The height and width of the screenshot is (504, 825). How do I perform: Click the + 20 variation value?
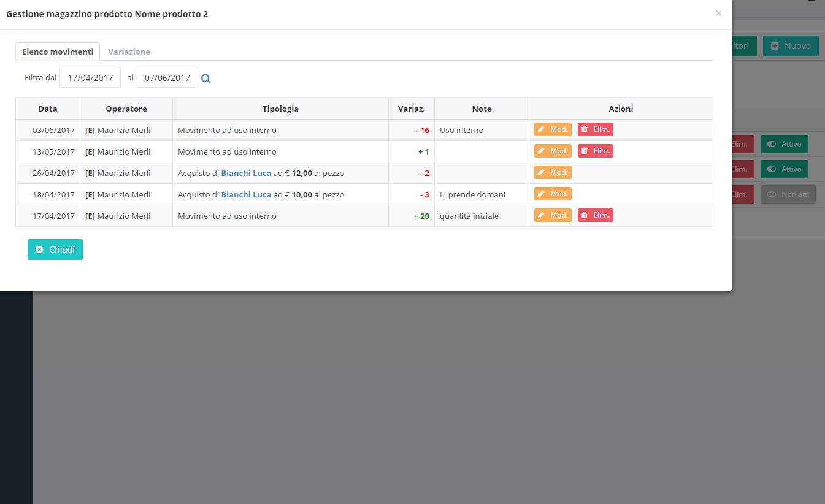(421, 216)
